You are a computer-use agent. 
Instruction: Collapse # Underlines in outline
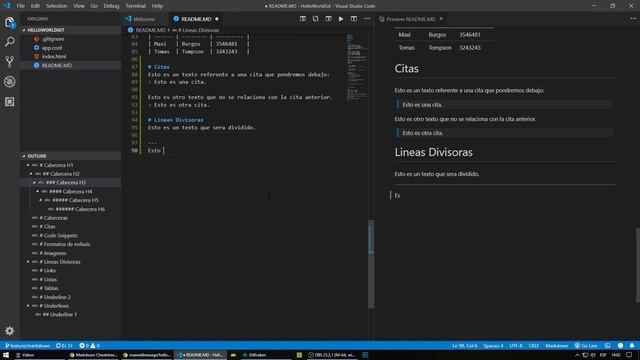pyautogui.click(x=28, y=306)
